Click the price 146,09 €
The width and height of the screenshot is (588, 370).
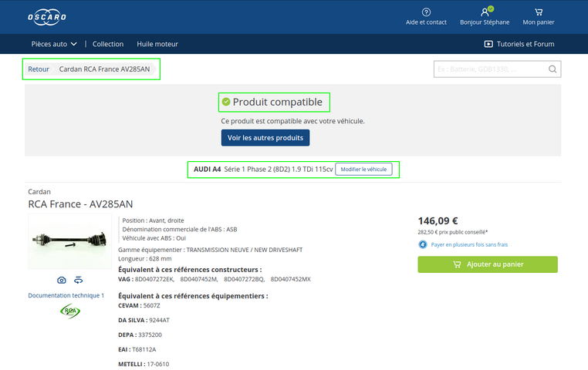438,221
